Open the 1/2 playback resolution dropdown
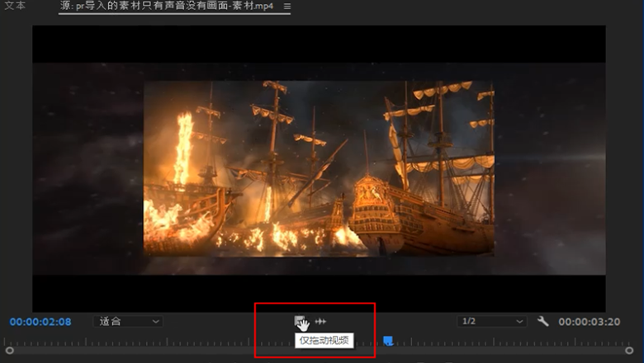Viewport: 644px width, 363px height. (x=491, y=321)
